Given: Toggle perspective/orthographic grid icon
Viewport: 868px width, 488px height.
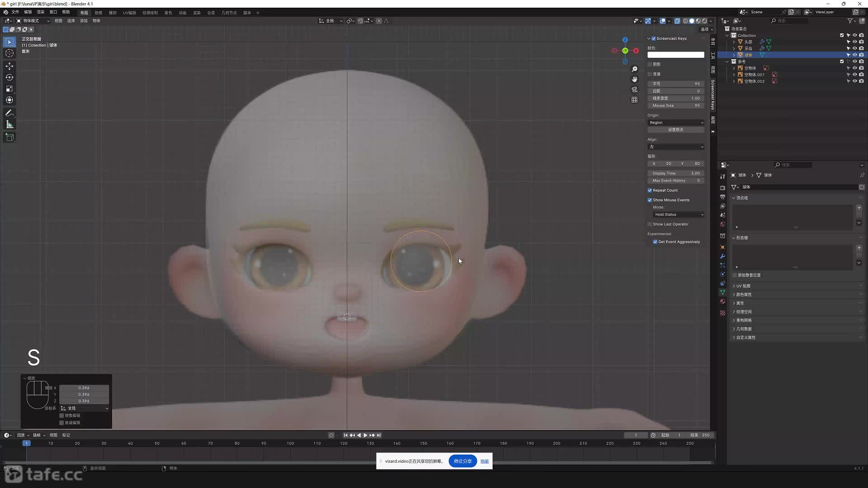Looking at the screenshot, I should pos(634,100).
